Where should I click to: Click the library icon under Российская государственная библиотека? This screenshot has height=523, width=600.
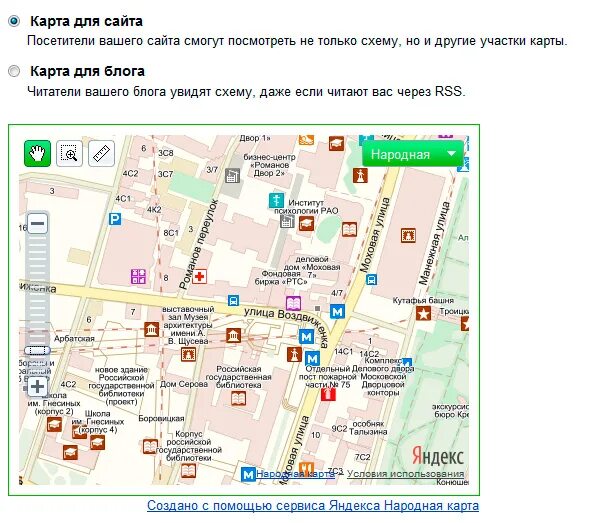[238, 399]
